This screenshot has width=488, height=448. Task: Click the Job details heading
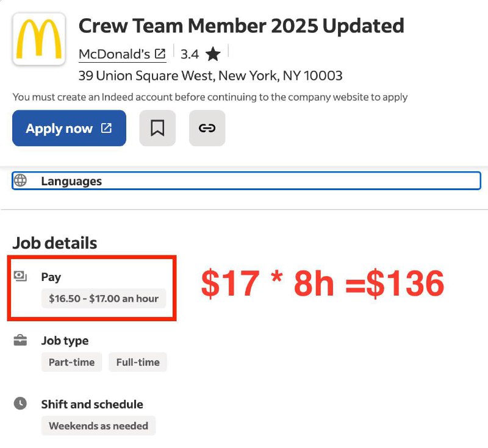pyautogui.click(x=55, y=243)
